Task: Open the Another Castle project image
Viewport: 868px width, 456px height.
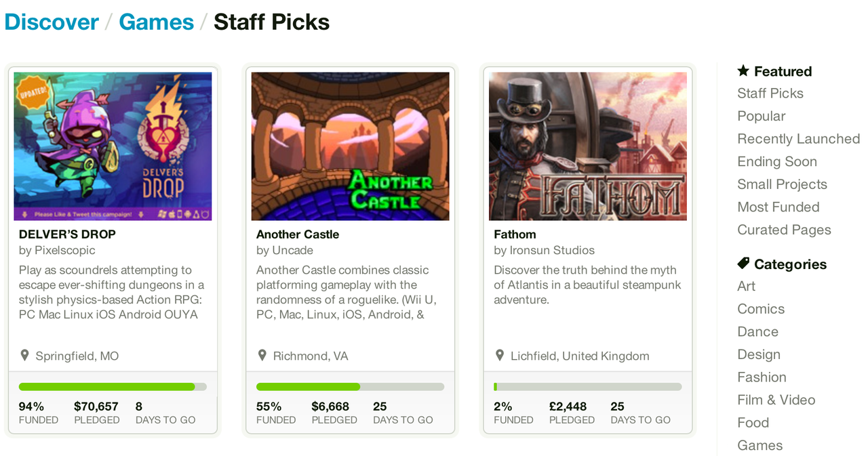Action: click(350, 146)
